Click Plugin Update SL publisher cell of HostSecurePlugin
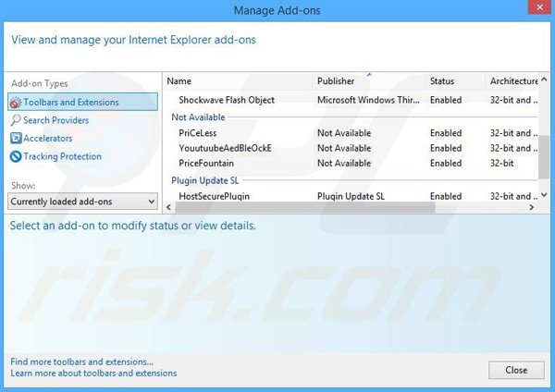Image resolution: width=555 pixels, height=392 pixels. pyautogui.click(x=351, y=196)
